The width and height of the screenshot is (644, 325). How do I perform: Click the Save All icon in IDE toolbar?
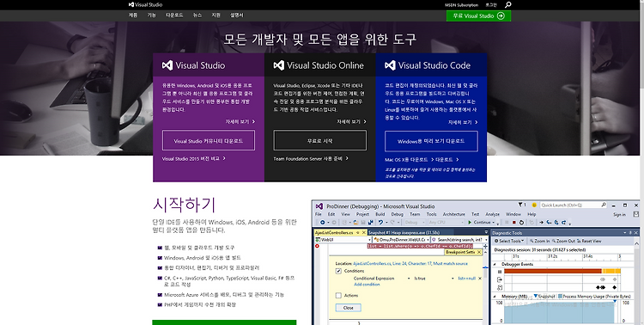point(370,222)
